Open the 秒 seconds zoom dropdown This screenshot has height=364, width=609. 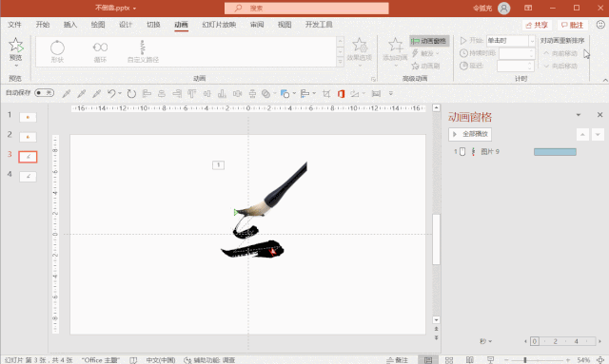(485, 341)
